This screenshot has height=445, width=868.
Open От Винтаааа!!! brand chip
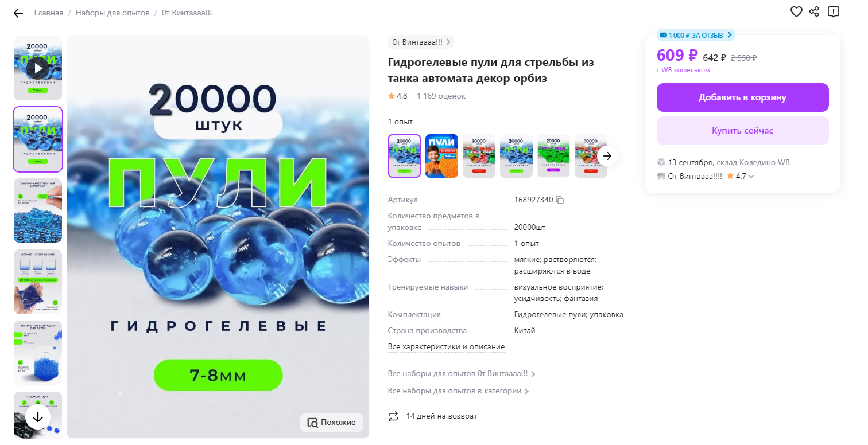tap(421, 42)
